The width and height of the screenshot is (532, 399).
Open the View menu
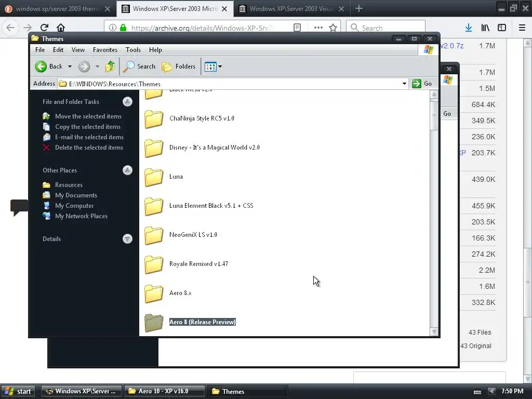point(78,50)
